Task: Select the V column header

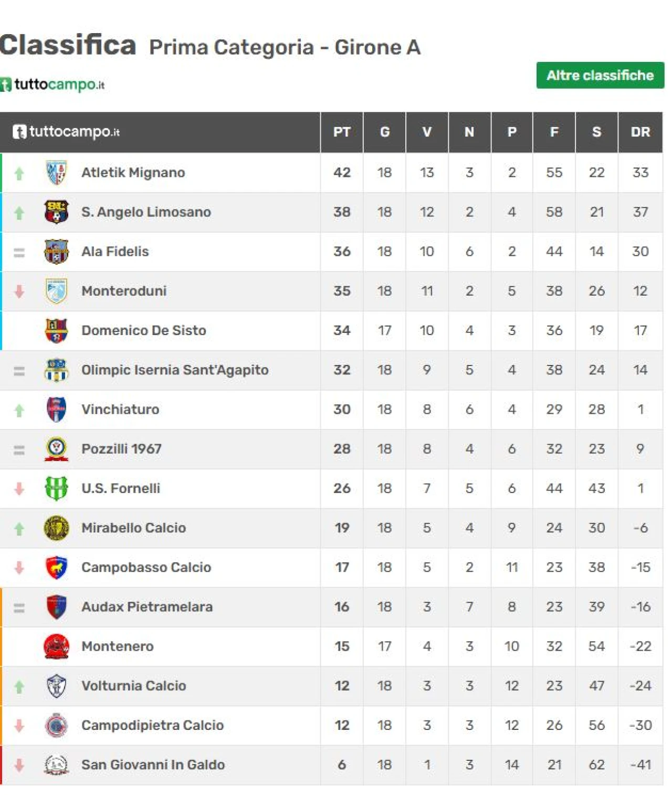Action: click(x=427, y=132)
